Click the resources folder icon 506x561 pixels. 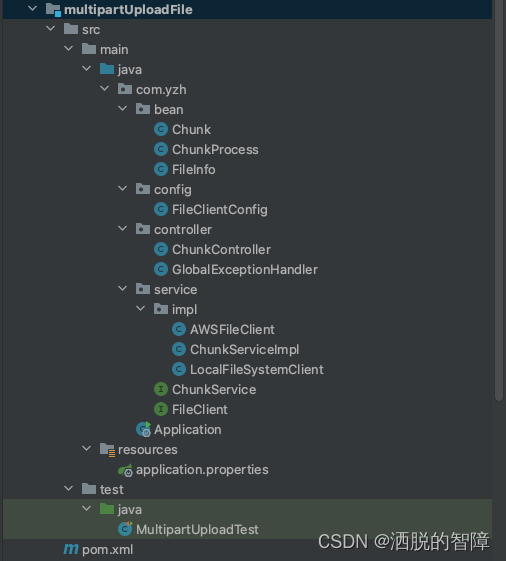click(x=107, y=450)
